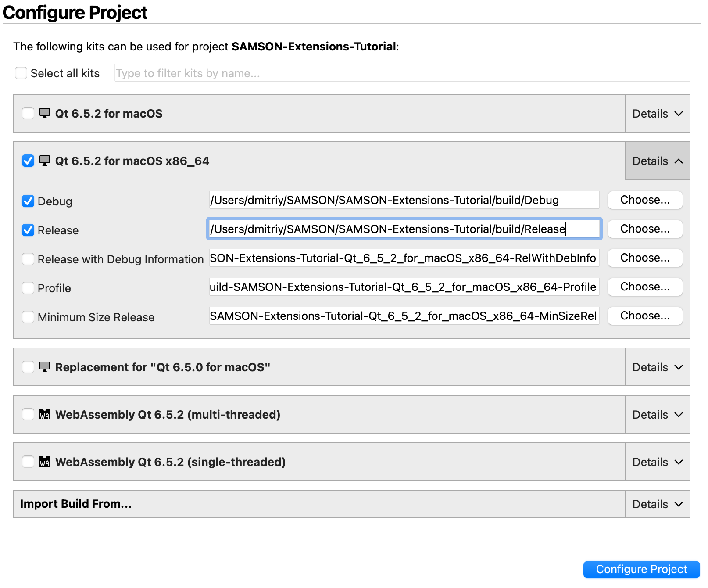Click the monitor icon next to Qt 6.5.2 for macOS x86_64
This screenshot has width=708, height=588.
[x=44, y=161]
